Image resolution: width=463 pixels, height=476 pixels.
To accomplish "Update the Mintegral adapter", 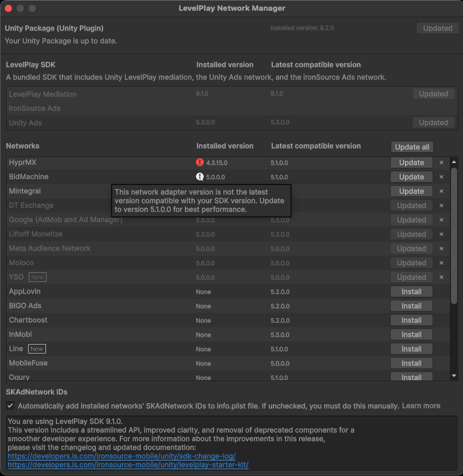I will pyautogui.click(x=411, y=191).
